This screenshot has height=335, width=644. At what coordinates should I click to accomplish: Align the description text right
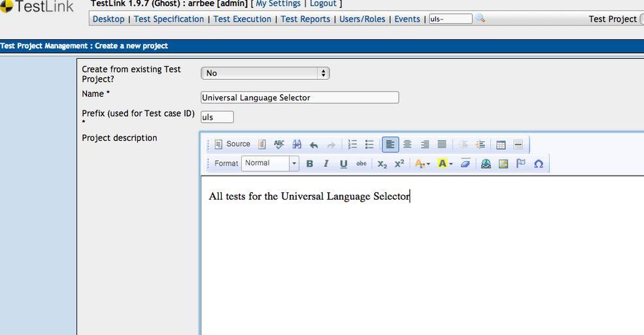click(425, 145)
